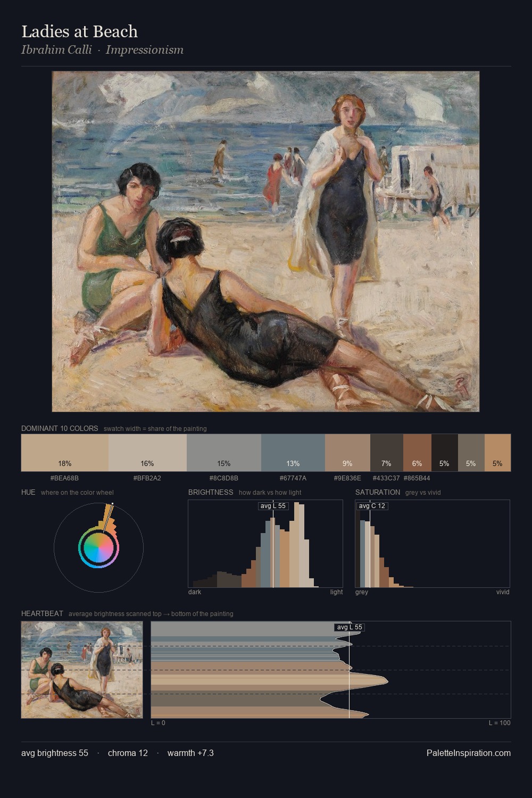Click the 'L = 0' axis label
This screenshot has height=798, width=532.
pos(158,723)
